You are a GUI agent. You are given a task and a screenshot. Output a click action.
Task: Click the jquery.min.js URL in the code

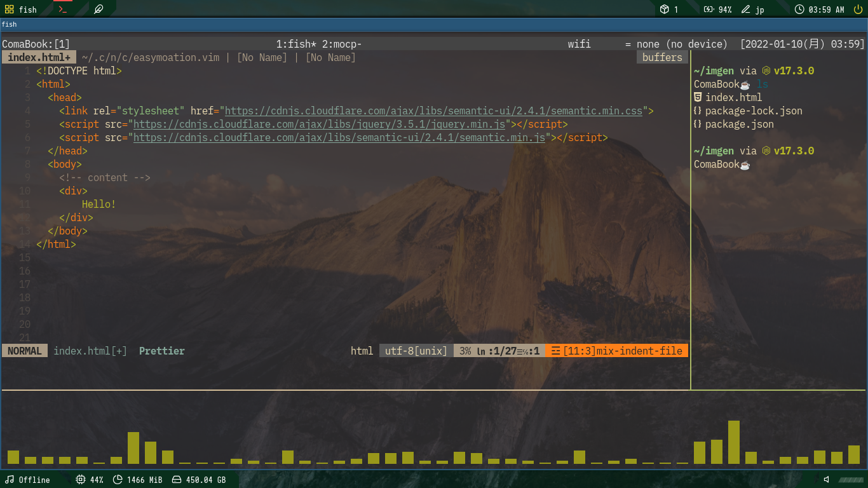318,124
